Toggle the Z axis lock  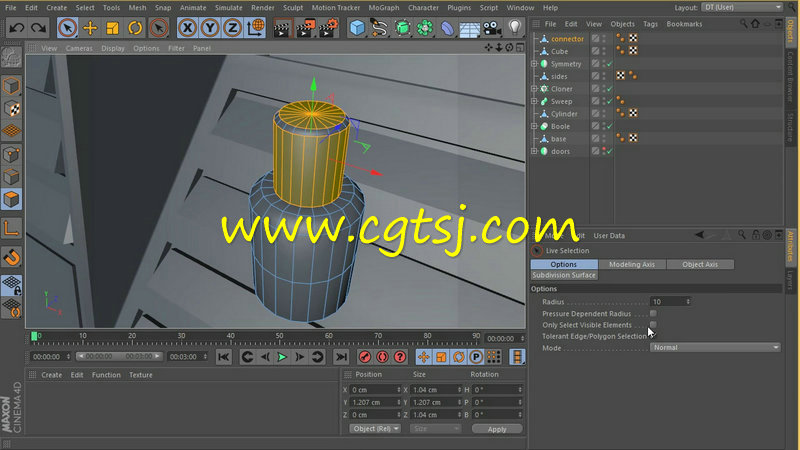(x=232, y=28)
